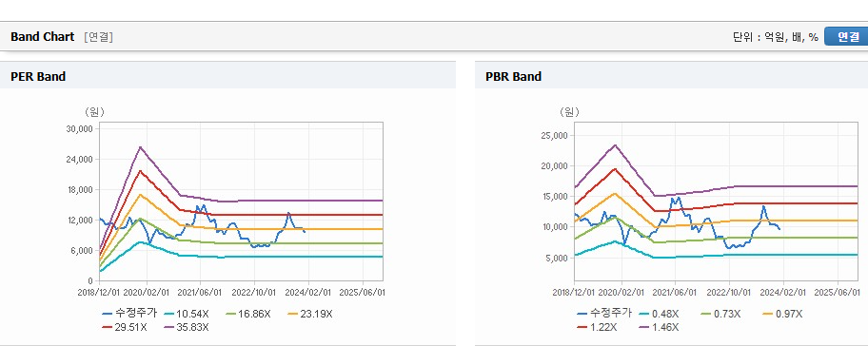868x346 pixels.
Task: Click the [연결] label beside Band Chart
Action: coord(99,37)
